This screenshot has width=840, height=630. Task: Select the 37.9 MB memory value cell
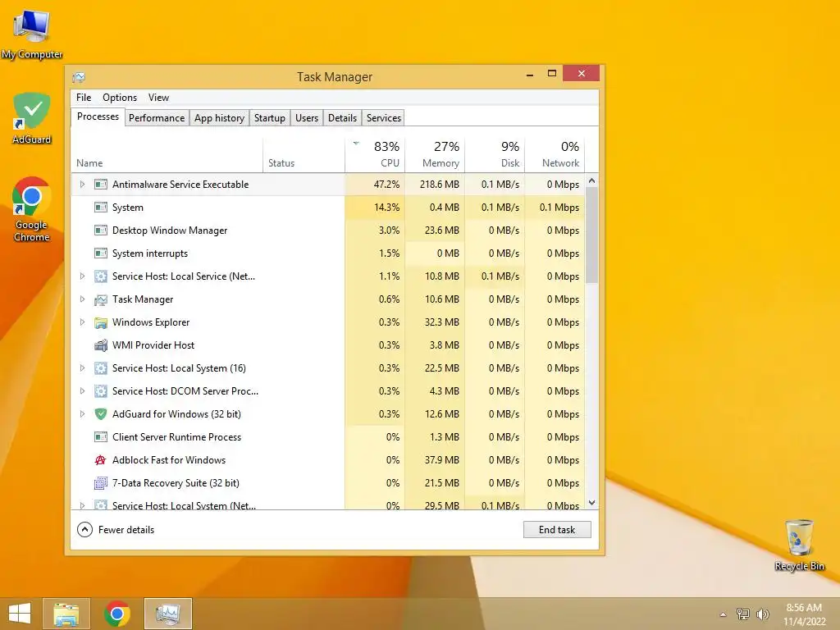point(435,460)
